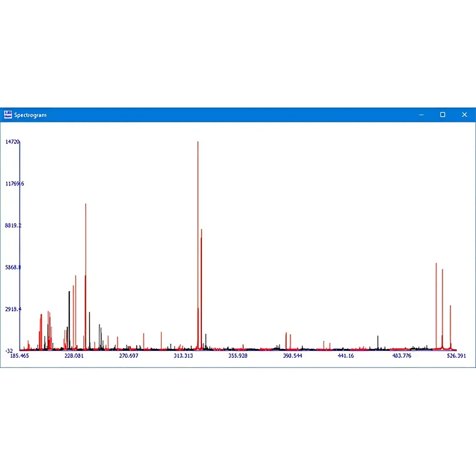The width and height of the screenshot is (476, 476).
Task: Click the x-axis label 355.928
Action: click(238, 356)
